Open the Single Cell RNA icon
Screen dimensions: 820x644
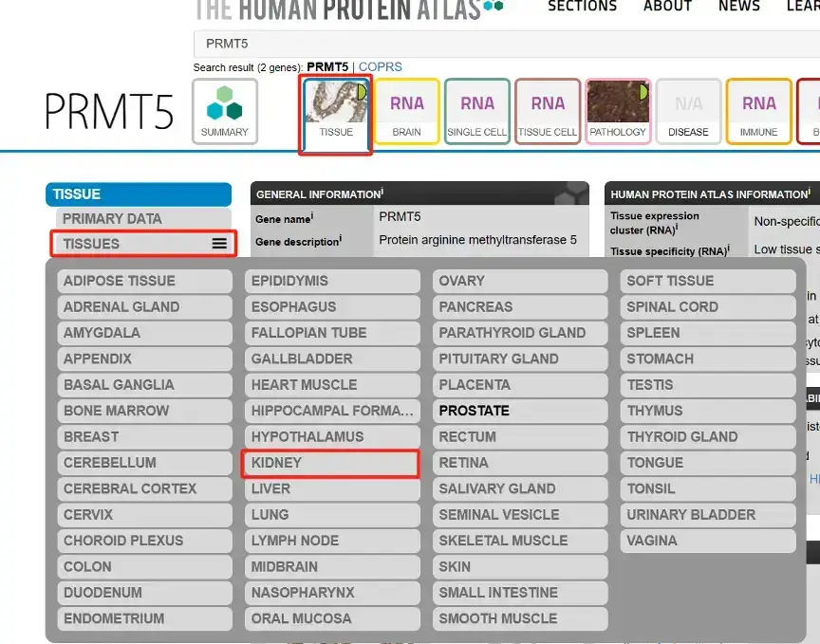pos(476,111)
